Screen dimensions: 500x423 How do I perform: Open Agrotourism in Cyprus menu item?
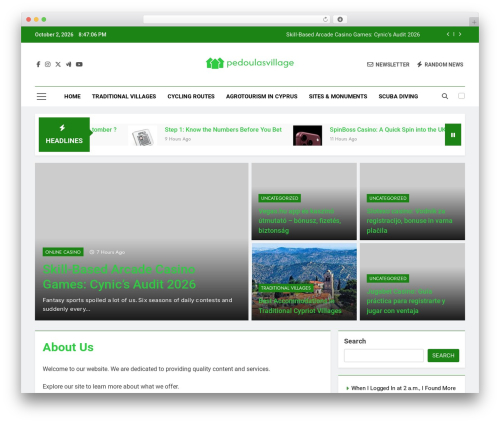[262, 96]
